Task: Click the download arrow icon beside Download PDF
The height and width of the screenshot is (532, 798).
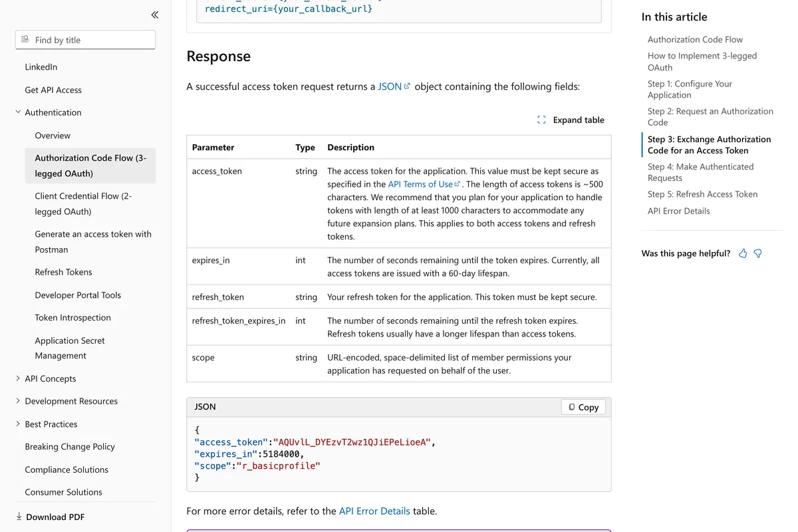Action: (19, 517)
